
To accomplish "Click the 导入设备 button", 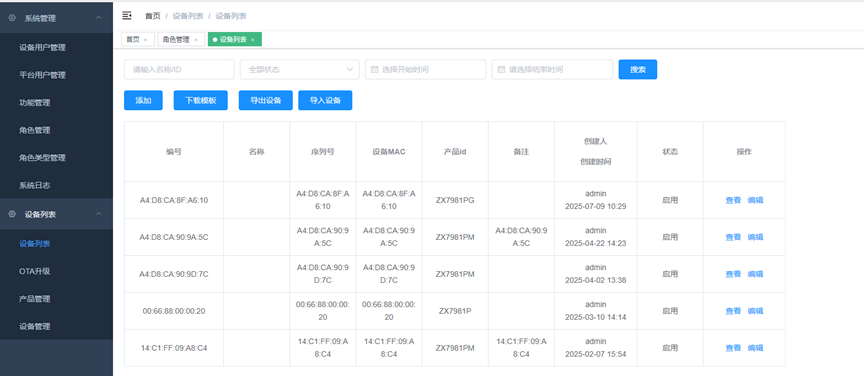I will (x=325, y=100).
